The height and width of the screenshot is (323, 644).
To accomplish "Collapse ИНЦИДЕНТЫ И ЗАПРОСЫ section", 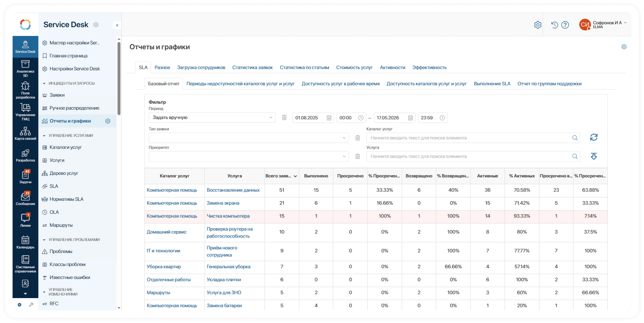I will point(44,83).
